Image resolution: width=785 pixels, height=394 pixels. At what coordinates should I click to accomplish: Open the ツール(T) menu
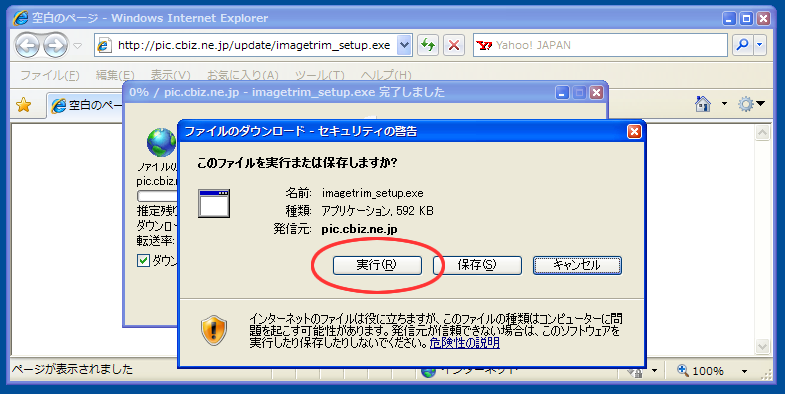[x=319, y=75]
